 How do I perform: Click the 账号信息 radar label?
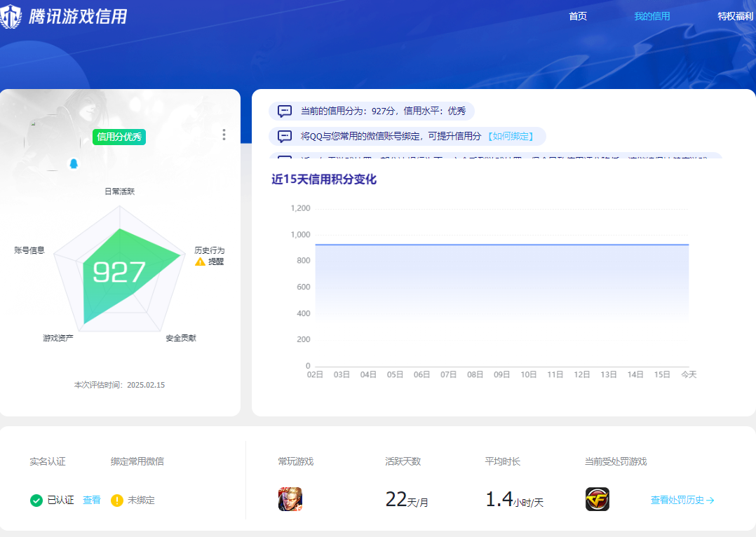pos(29,250)
